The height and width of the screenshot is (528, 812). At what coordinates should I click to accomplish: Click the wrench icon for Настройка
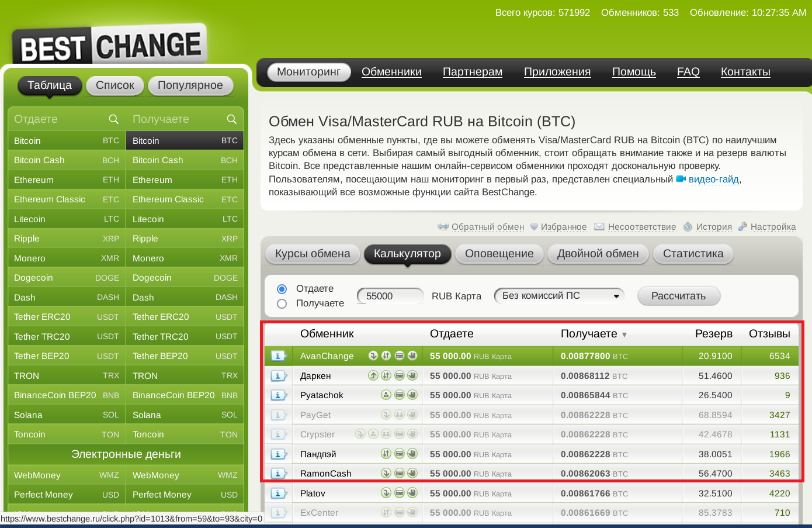pos(743,227)
